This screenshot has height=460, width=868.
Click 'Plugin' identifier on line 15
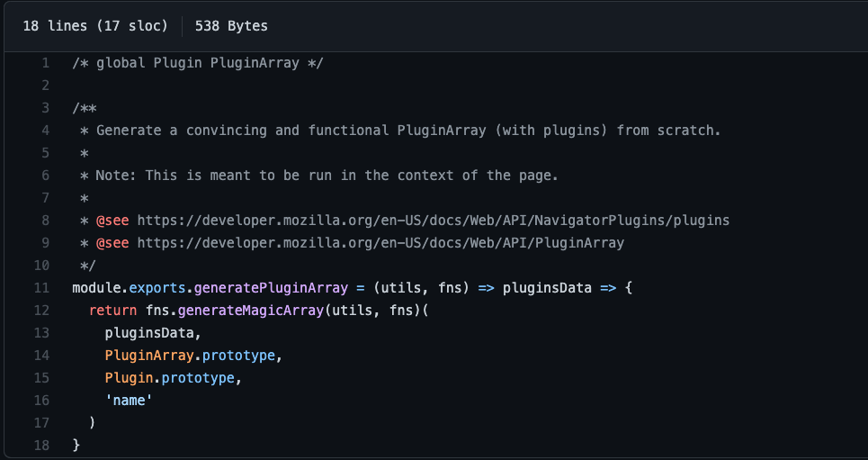(129, 378)
